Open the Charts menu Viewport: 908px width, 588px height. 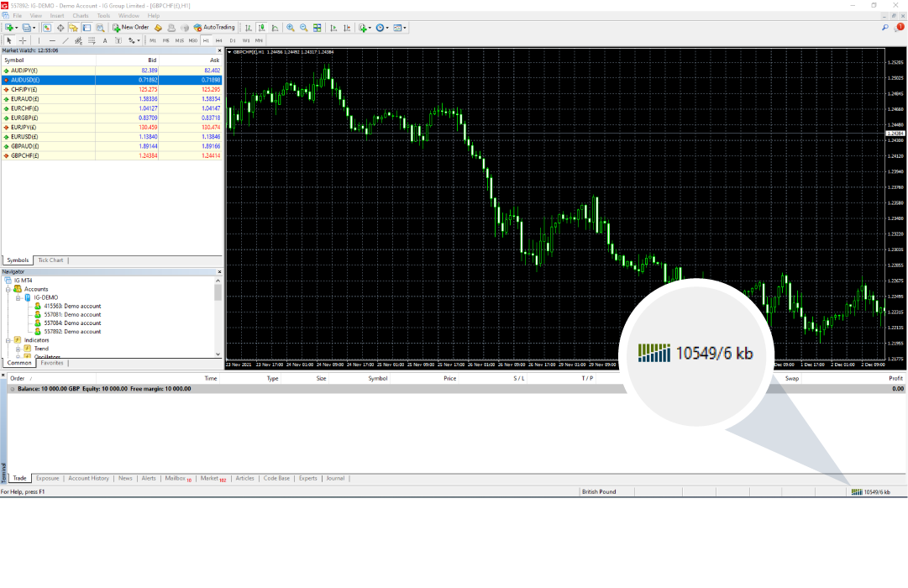click(81, 16)
